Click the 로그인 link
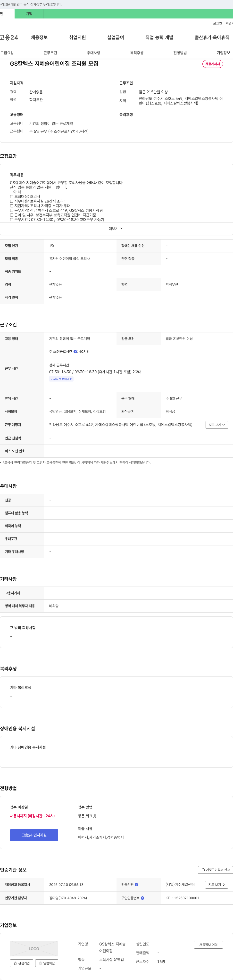This screenshot has height=980, width=233. tap(217, 23)
